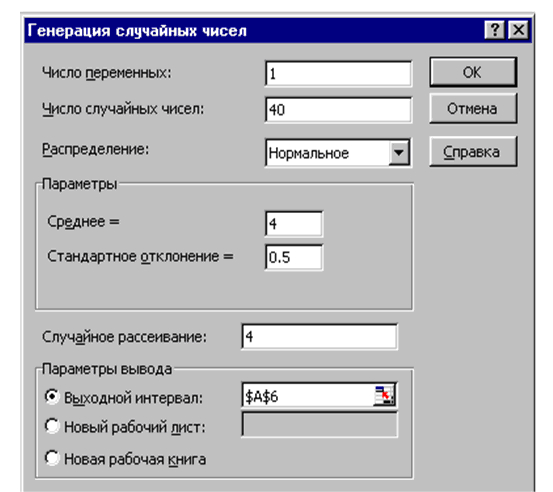
Task: Select the Выходной интервал radio button
Action: pyautogui.click(x=52, y=397)
